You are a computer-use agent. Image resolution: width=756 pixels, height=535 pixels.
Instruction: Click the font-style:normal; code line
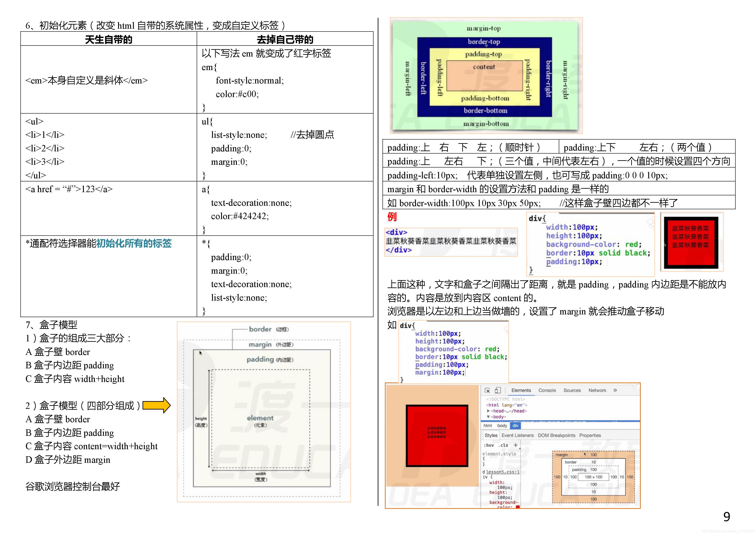(250, 81)
